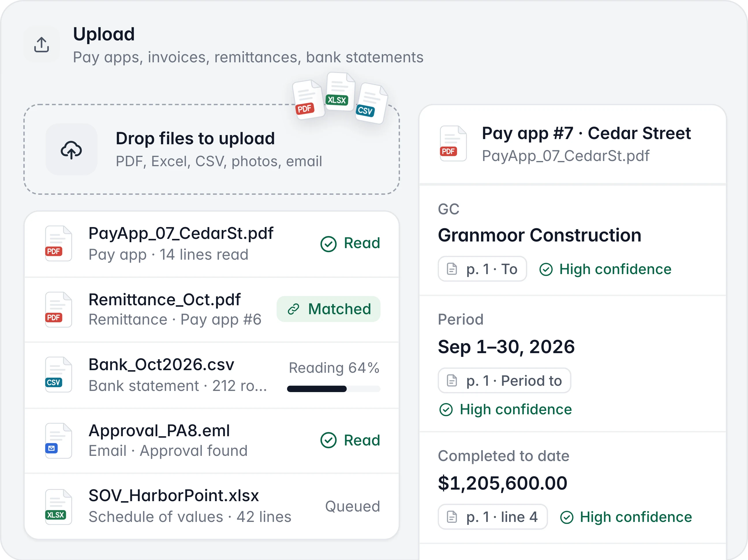This screenshot has width=748, height=560.
Task: Click the '$1,205,600.00' amount
Action: tap(502, 483)
